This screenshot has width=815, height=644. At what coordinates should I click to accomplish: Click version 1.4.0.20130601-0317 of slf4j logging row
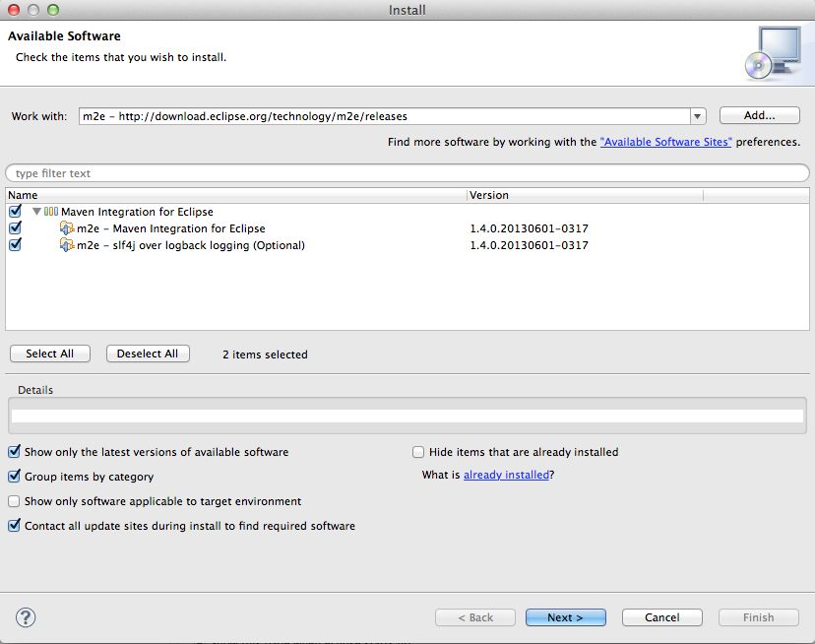pyautogui.click(x=530, y=245)
